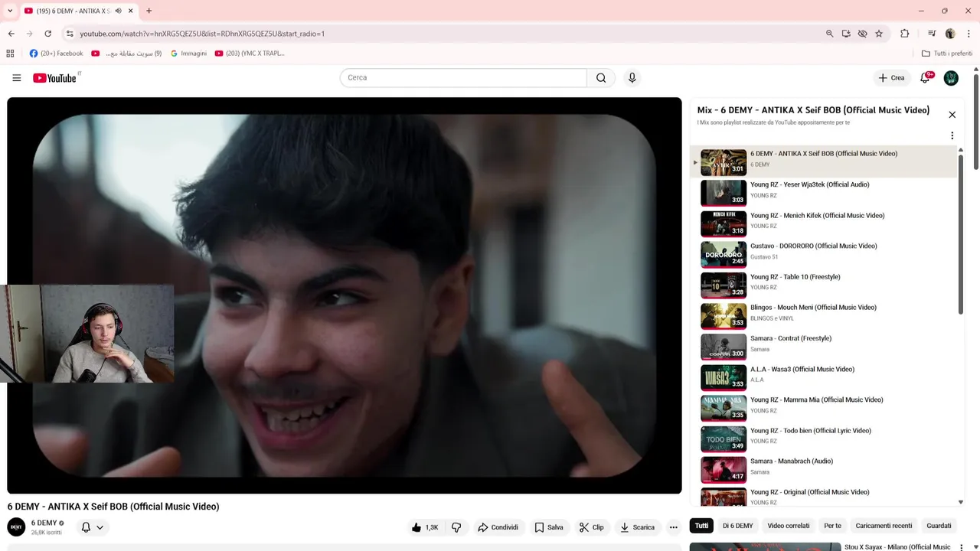Viewport: 980px width, 551px height.
Task: Save the video with Salva
Action: point(549,527)
